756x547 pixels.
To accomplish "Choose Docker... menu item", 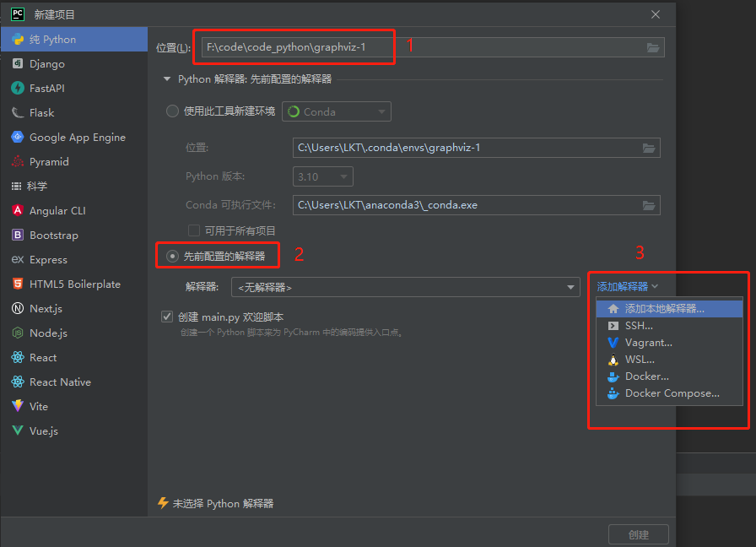I will (669, 376).
